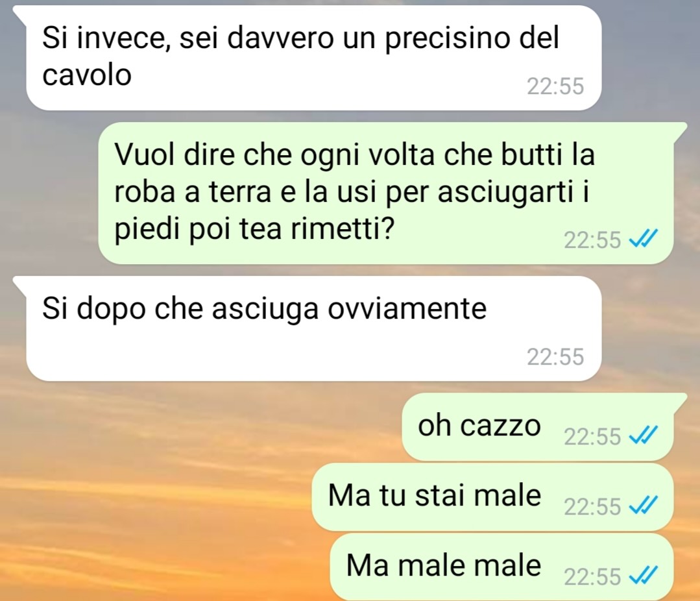Tap the 'Ma tu stai male' message
Screen dimensions: 700x601
click(492, 497)
